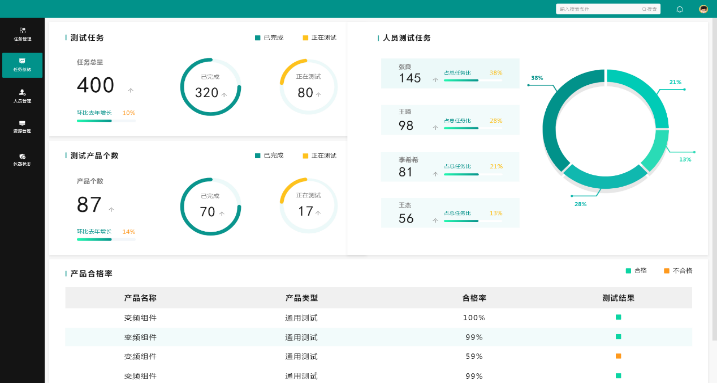Open the first sidebar item with the clipboard icon
717x383 pixels.
(x=22, y=34)
